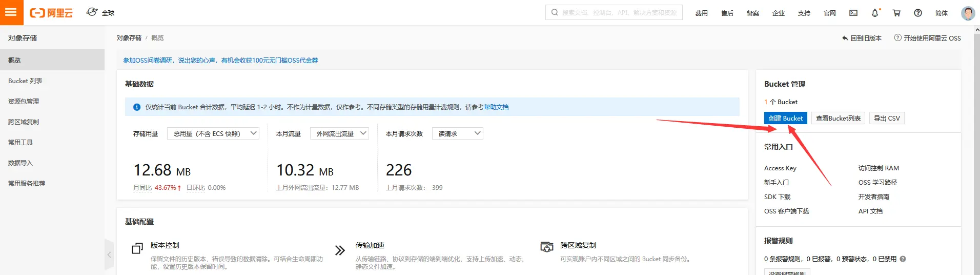Screen dimensions: 980x275
Task: Click the 版本控制 icon
Action: click(x=137, y=248)
